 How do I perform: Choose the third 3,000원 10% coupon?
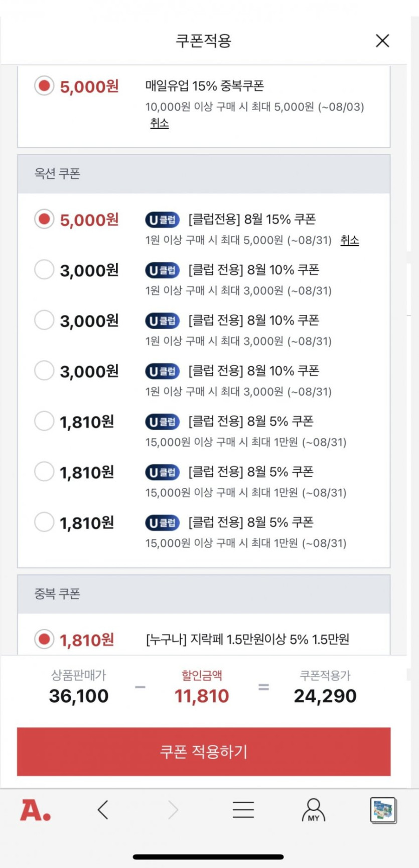(44, 371)
